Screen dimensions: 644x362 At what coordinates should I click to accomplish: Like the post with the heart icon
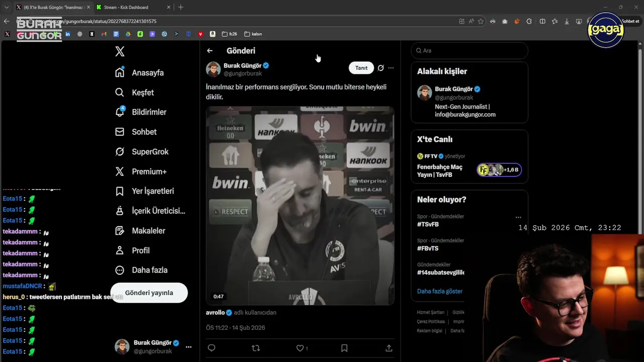tap(300, 348)
